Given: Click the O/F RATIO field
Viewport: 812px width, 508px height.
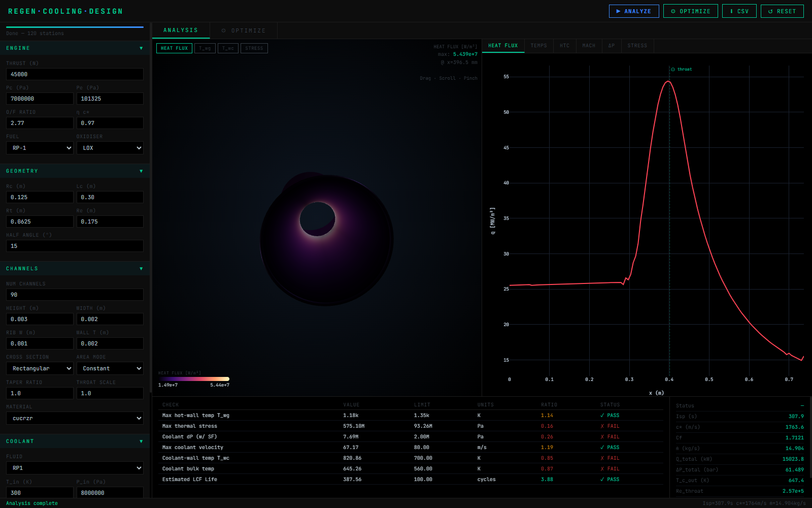Looking at the screenshot, I should pos(40,123).
